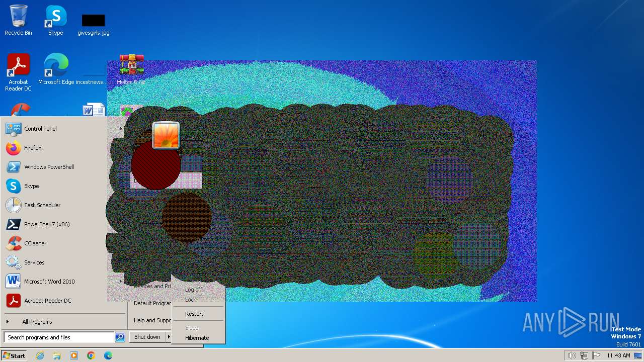Expand Microsoft Word 2010 jump list arrow
Image resolution: width=644 pixels, height=362 pixels.
tap(121, 282)
